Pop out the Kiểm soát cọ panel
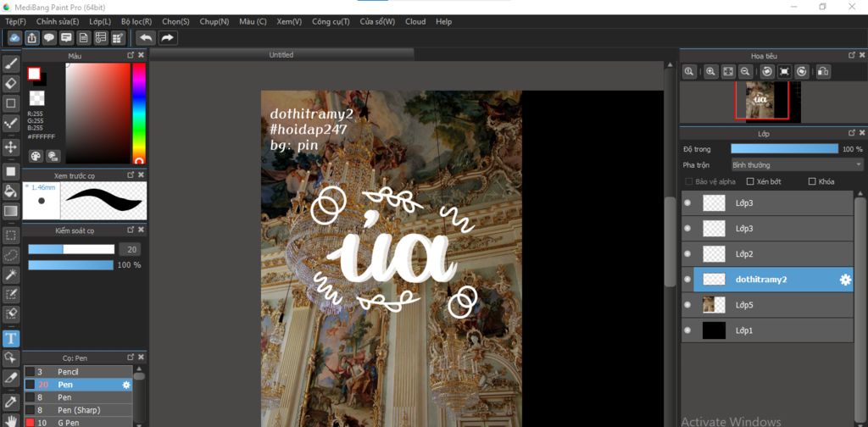Screen dimensions: 868x427 [x=131, y=230]
